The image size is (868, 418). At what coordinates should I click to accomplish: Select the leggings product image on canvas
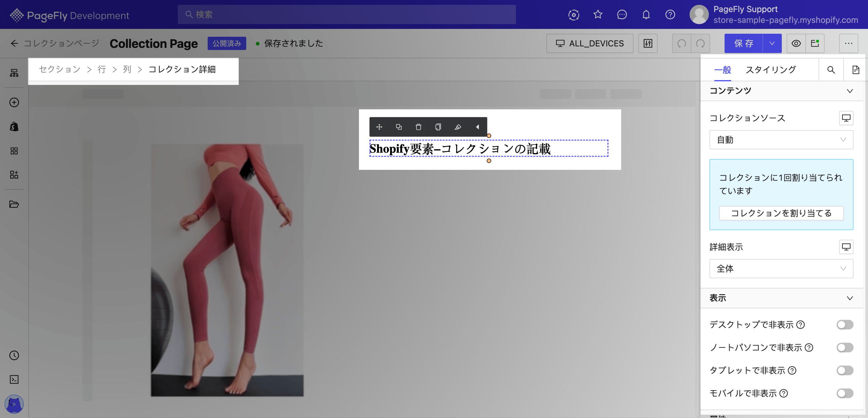227,270
